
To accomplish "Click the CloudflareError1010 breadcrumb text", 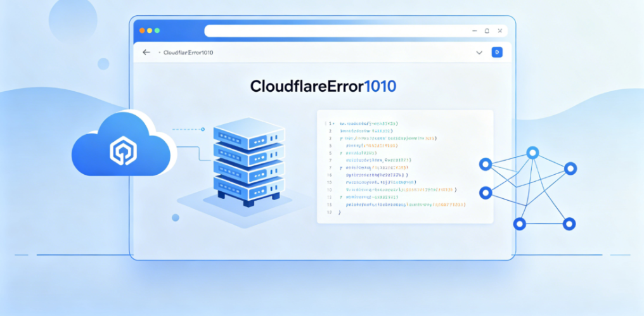I will click(x=188, y=53).
